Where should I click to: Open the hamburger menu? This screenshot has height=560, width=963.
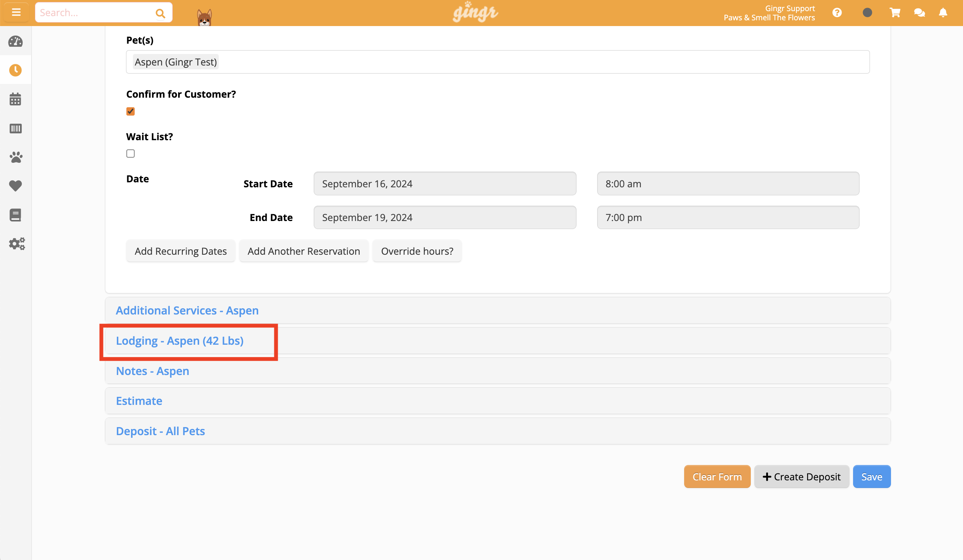tap(16, 13)
